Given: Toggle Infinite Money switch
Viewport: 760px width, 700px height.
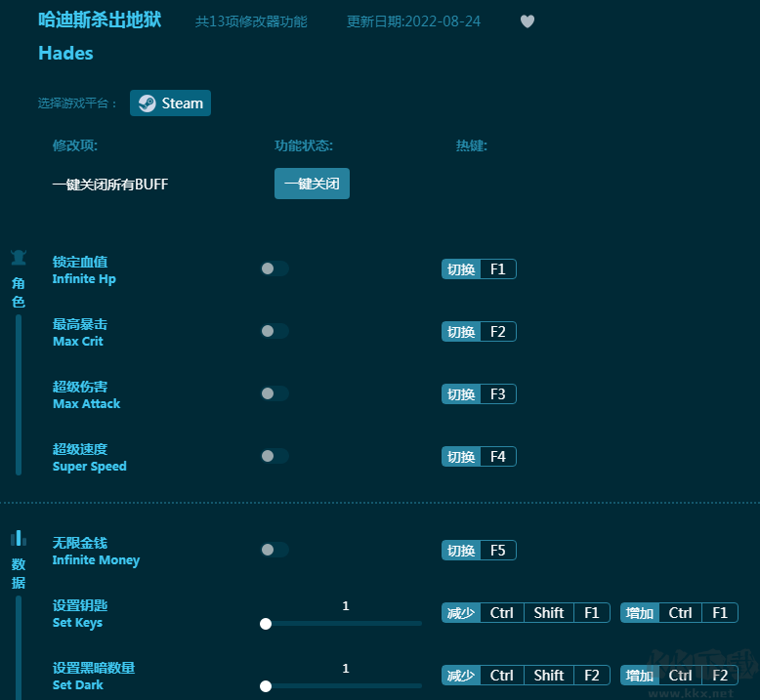Looking at the screenshot, I should click(274, 550).
